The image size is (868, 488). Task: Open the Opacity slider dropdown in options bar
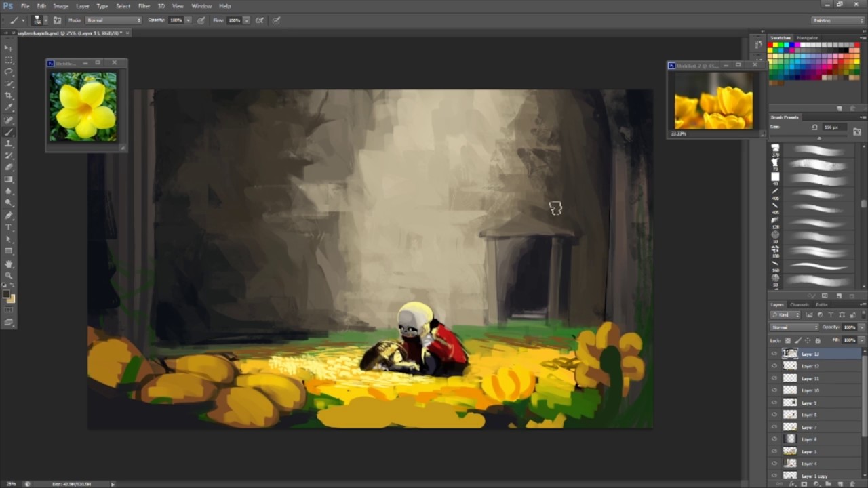(188, 20)
